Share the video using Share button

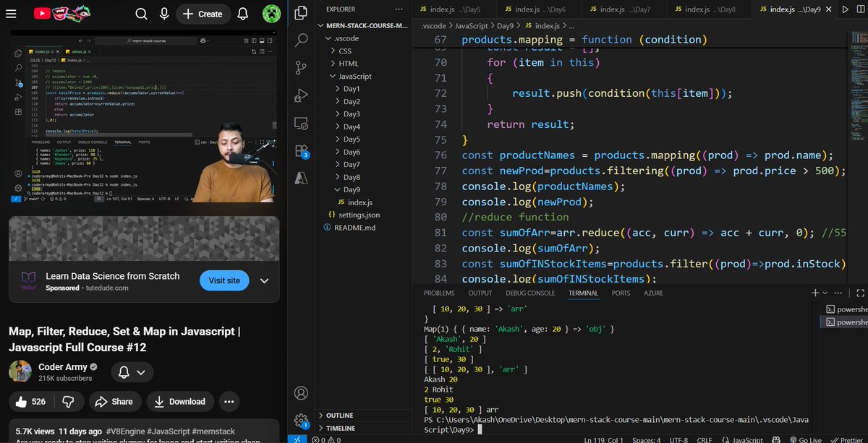pos(114,401)
